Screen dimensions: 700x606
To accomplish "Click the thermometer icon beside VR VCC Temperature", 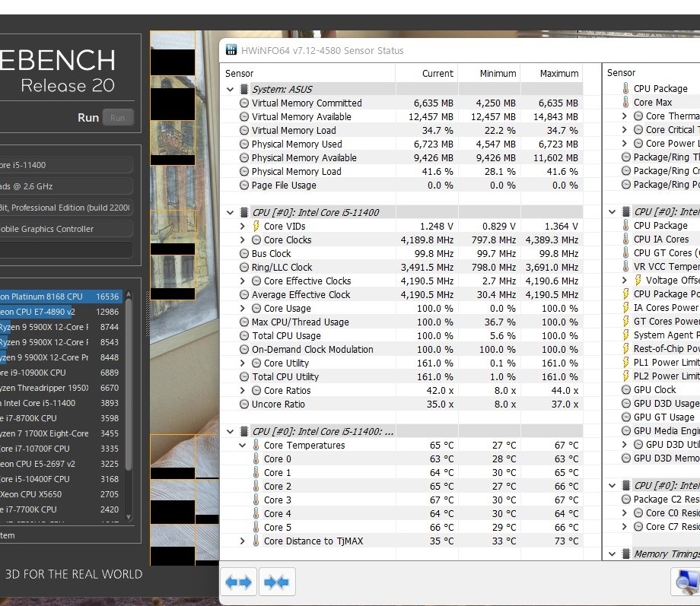I will coord(626,266).
